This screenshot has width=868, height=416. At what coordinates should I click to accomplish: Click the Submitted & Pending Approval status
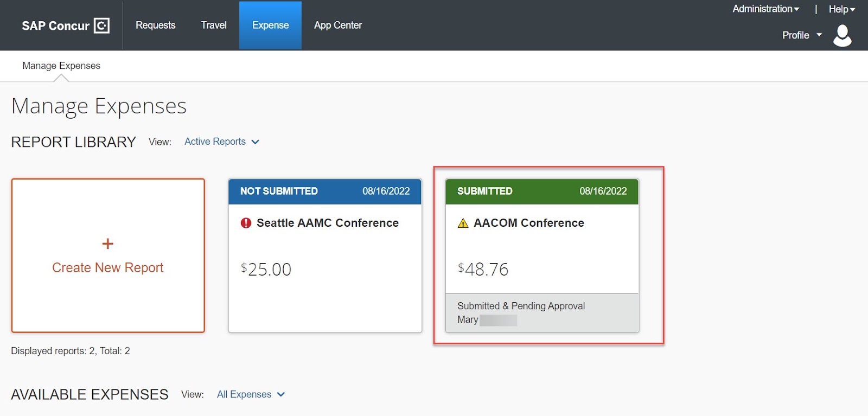[521, 306]
